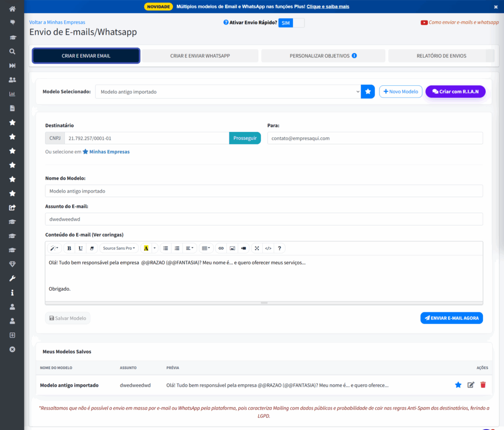
Task: Click into the Assunto do E-mail field
Action: click(264, 219)
